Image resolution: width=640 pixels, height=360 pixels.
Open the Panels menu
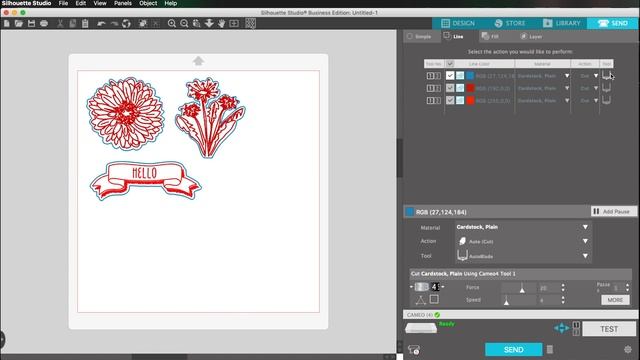click(122, 3)
